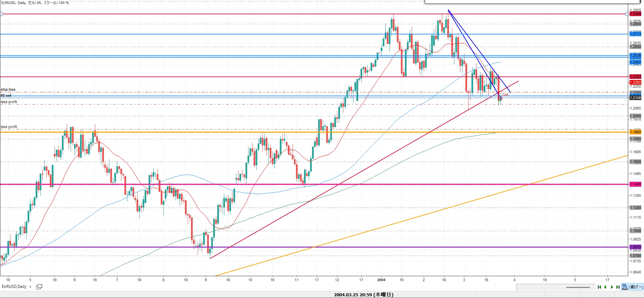Click the #2 sell order label
This screenshot has height=298, width=644.
click(x=6, y=95)
